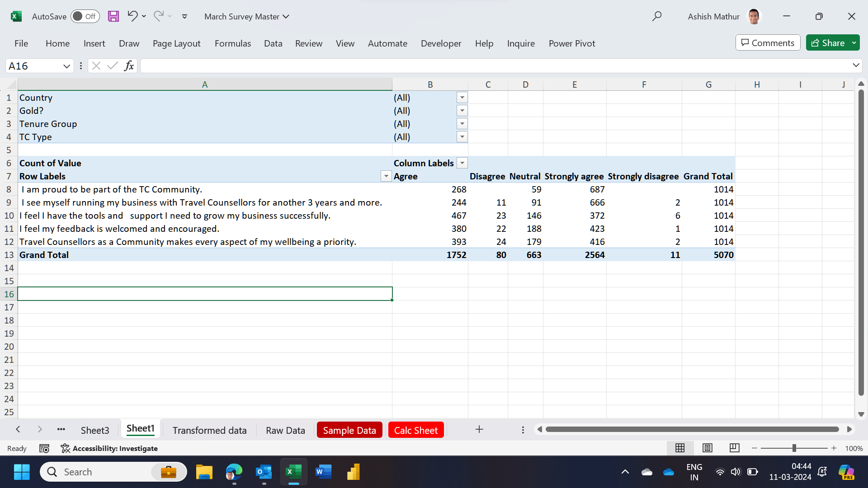Expand the Column Labels filter dropdown
Viewport: 868px width, 488px height.
click(x=462, y=163)
